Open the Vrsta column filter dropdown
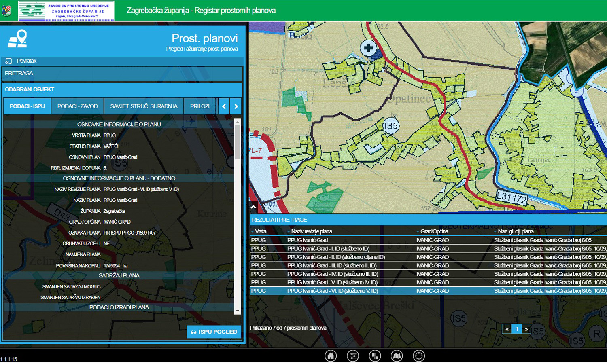 [253, 232]
